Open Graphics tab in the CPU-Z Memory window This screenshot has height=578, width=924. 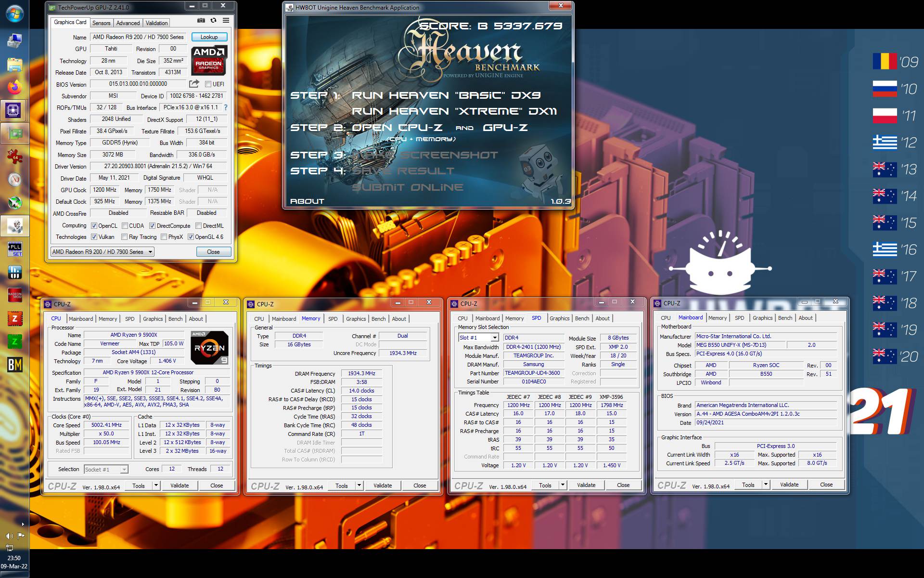pos(356,319)
